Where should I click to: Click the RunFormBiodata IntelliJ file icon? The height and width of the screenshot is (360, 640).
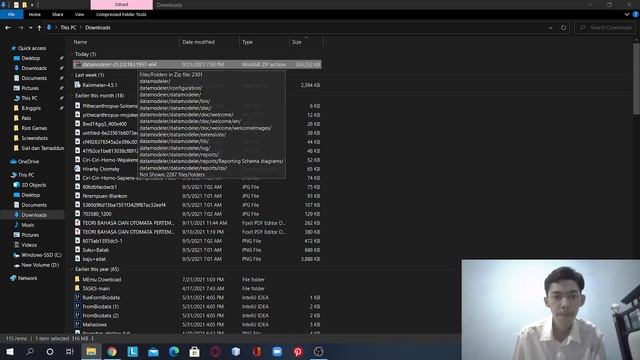77,298
